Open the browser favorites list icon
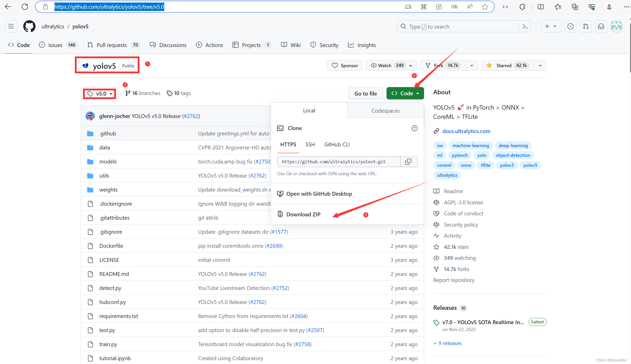The image size is (631, 364). (558, 7)
